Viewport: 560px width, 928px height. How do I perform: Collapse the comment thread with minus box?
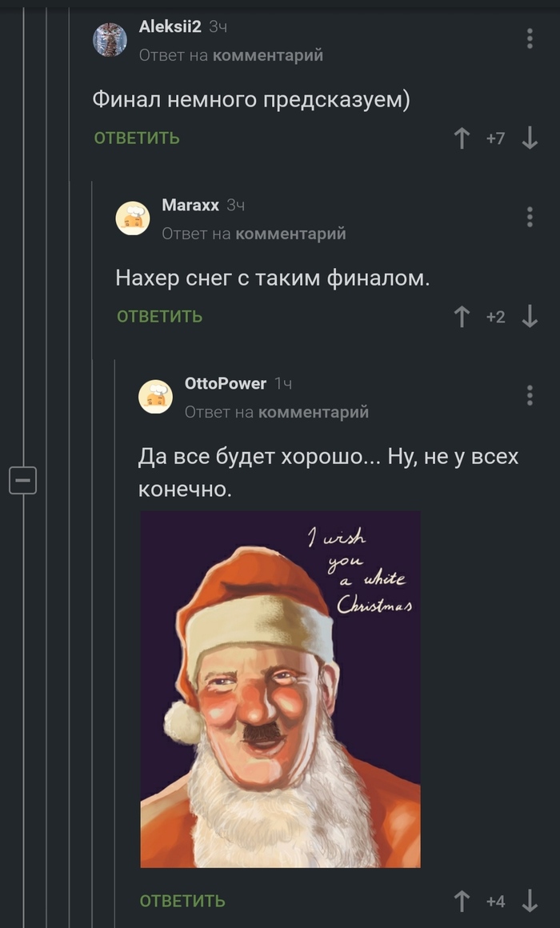click(x=23, y=480)
